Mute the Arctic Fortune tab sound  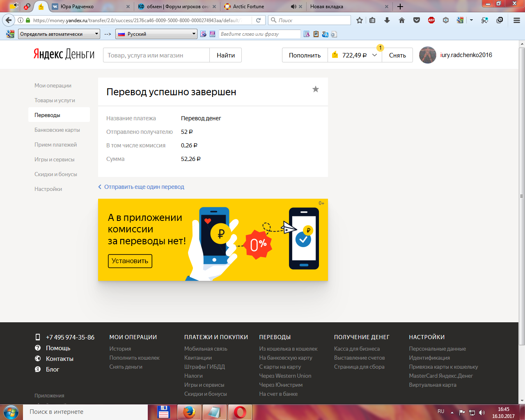pyautogui.click(x=293, y=7)
